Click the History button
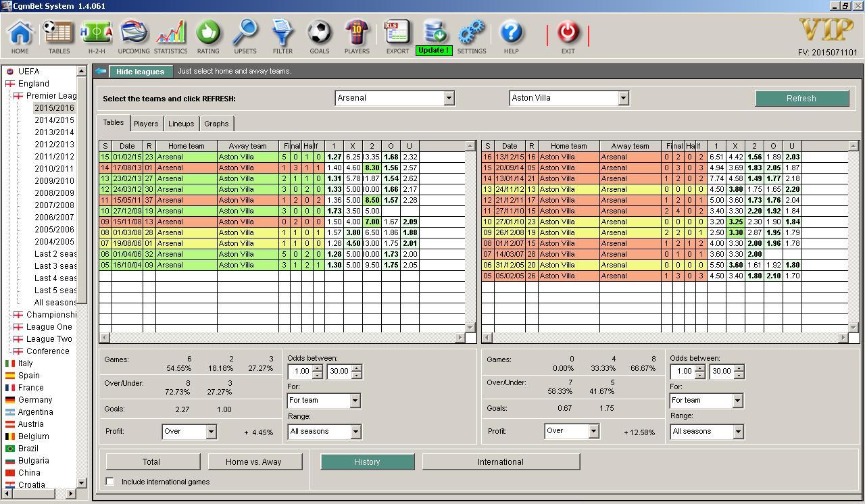Image resolution: width=865 pixels, height=504 pixels. [367, 461]
